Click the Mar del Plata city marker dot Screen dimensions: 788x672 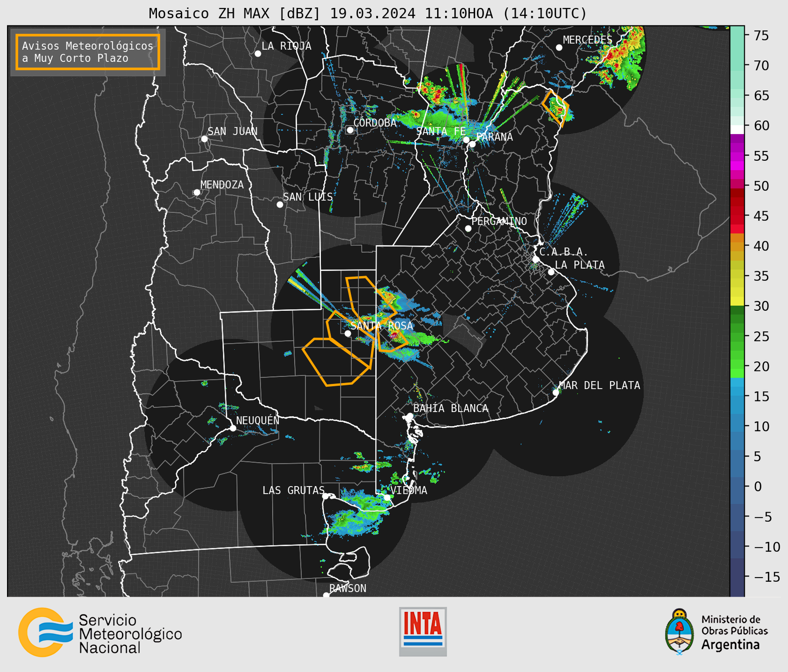(x=555, y=393)
